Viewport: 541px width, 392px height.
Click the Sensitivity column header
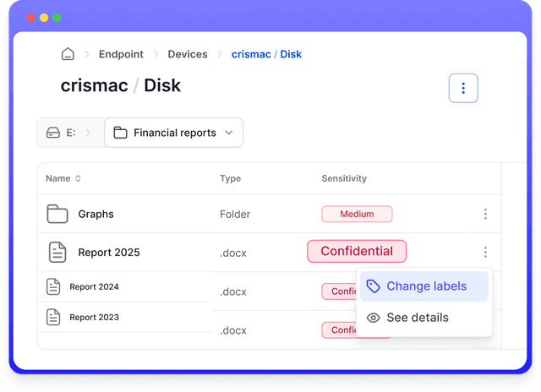click(344, 179)
